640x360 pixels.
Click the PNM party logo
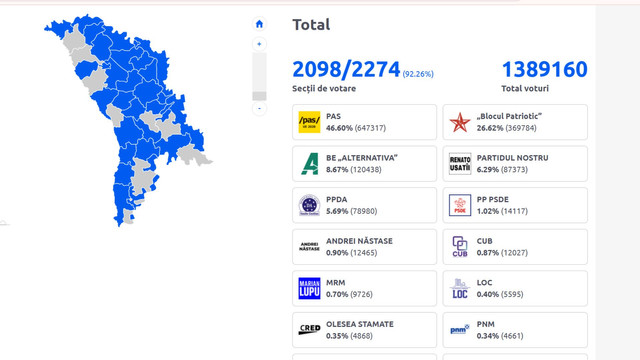(x=460, y=329)
